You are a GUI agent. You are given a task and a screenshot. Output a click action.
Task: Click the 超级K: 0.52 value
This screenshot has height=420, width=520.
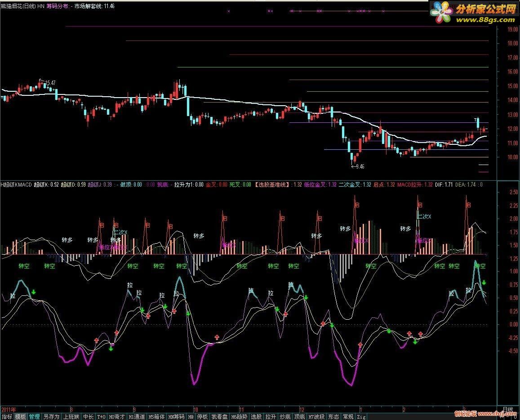(46, 184)
